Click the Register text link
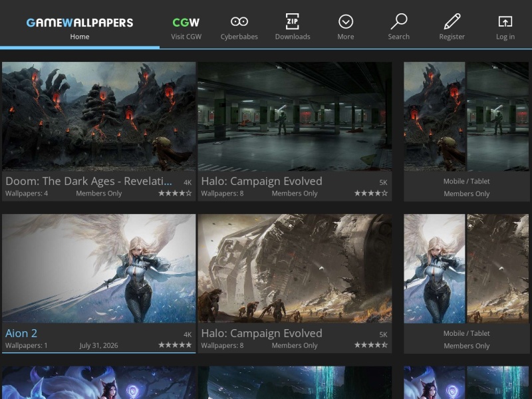 click(452, 37)
